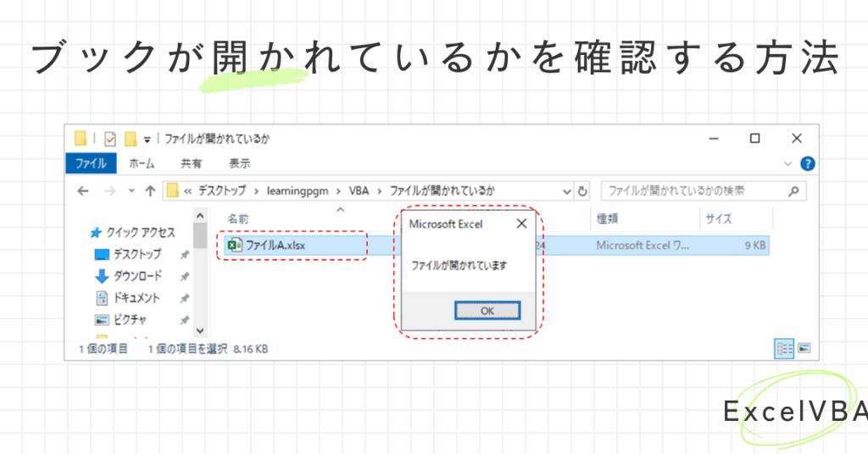The height and width of the screenshot is (454, 868).
Task: Close the Microsoft Excel message dialog
Action: (x=521, y=224)
